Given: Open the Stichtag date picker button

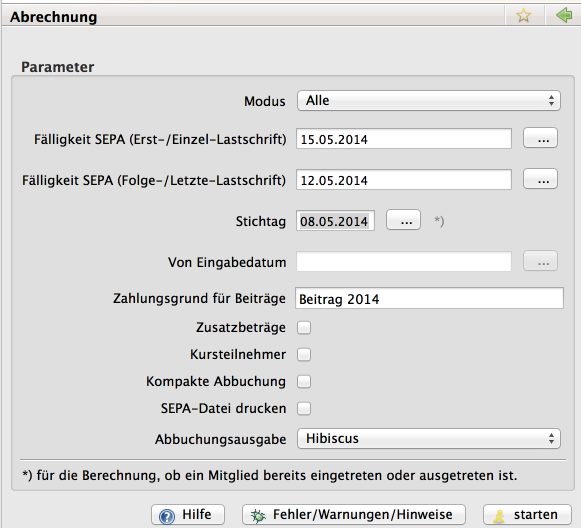Looking at the screenshot, I should [x=403, y=220].
